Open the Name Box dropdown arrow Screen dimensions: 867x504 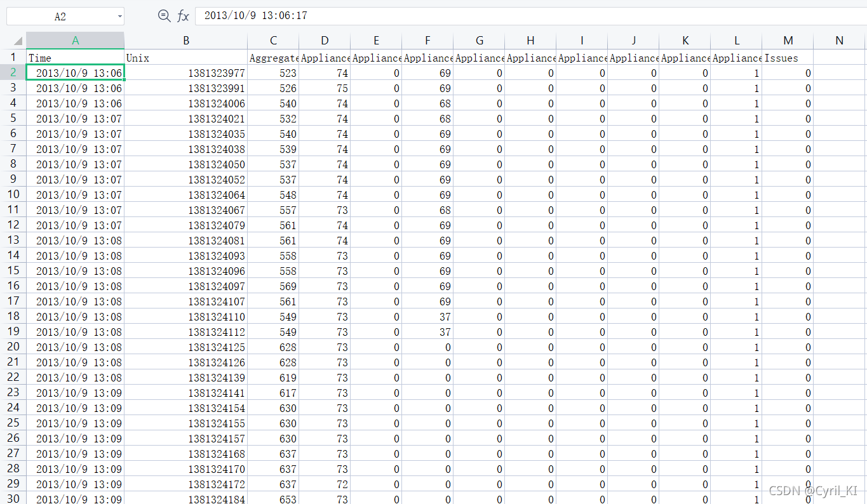pyautogui.click(x=120, y=17)
